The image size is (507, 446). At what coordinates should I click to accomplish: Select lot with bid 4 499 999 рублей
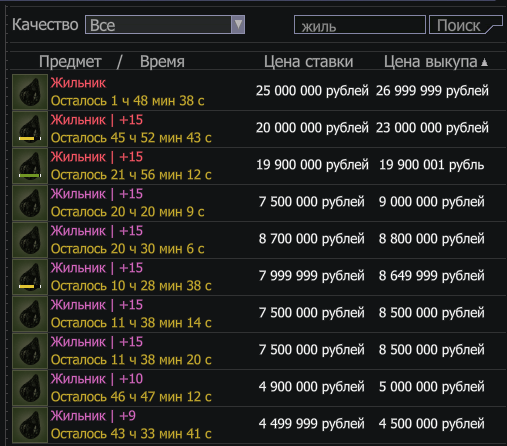[x=258, y=425]
